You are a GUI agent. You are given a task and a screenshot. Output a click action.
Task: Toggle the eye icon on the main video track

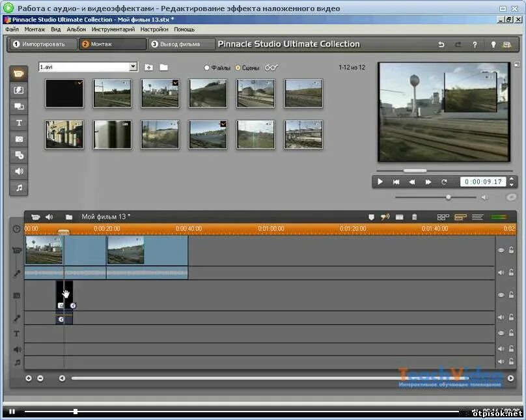(501, 250)
